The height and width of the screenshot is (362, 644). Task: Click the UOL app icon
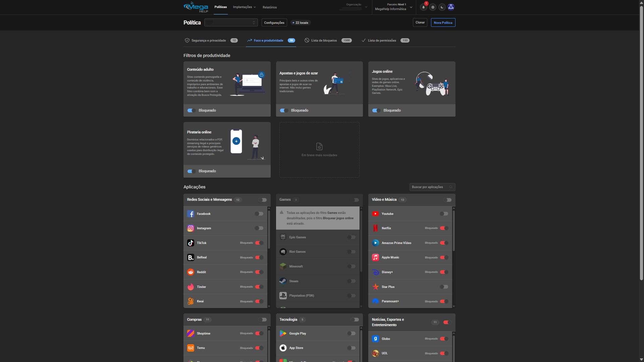(375, 353)
